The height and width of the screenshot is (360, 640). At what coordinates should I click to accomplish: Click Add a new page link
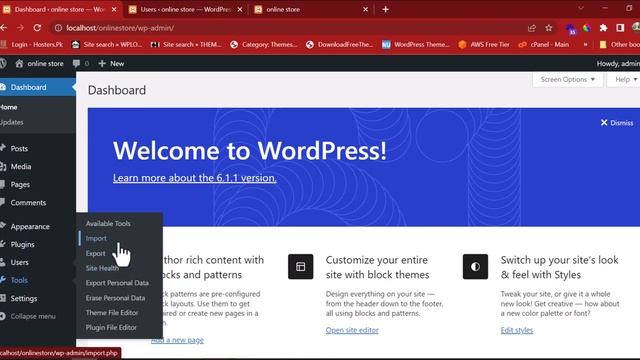pos(177,340)
